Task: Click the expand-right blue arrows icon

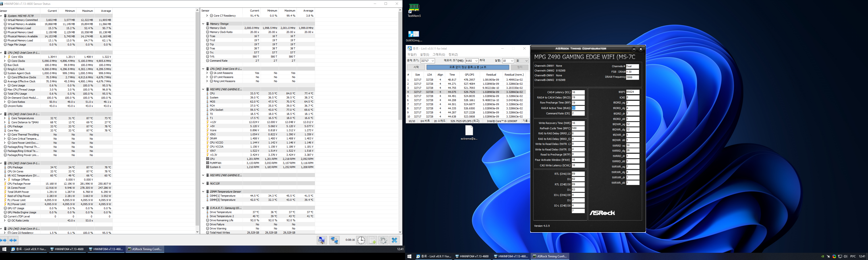Action: (x=4, y=240)
